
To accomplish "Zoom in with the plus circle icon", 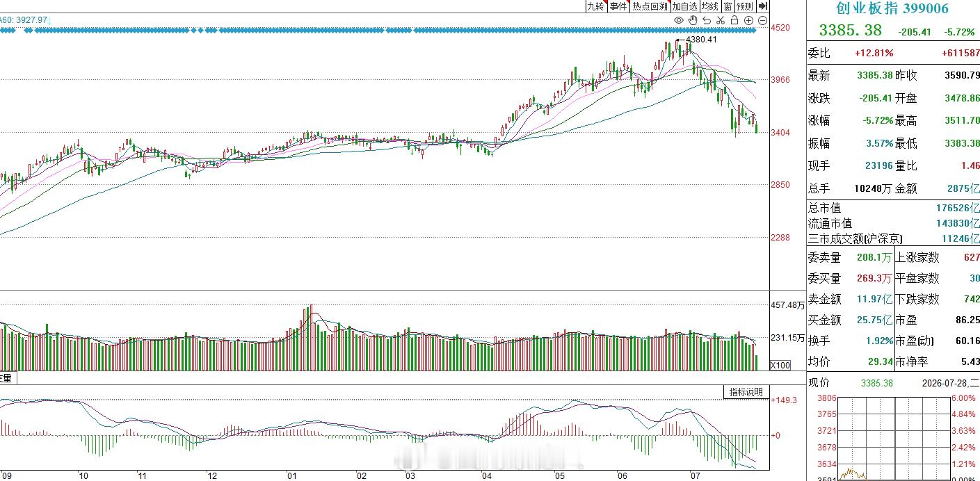I will [x=748, y=21].
